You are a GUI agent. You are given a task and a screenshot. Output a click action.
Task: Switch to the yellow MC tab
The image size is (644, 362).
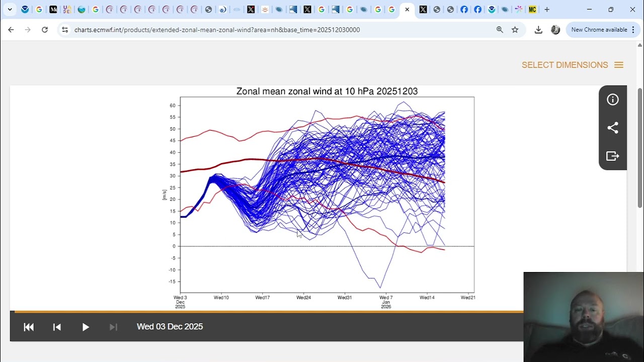click(x=532, y=10)
